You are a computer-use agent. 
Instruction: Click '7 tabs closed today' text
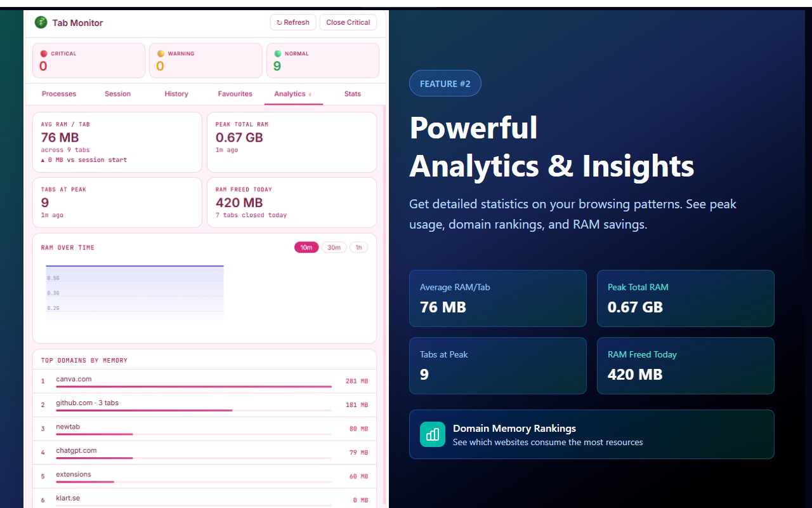(x=251, y=215)
